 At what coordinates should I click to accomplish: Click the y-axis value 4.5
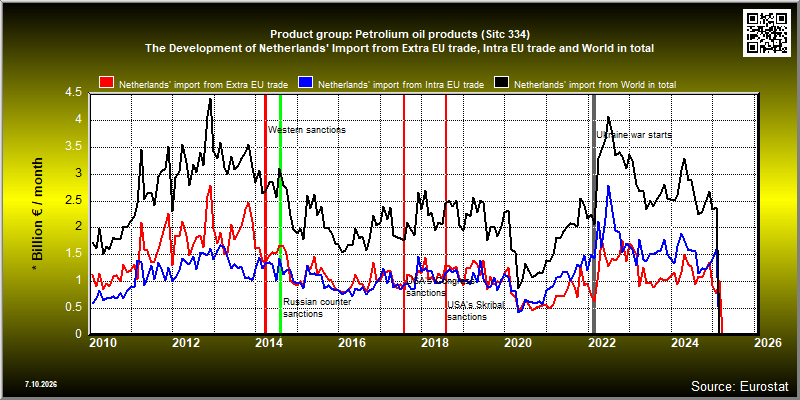[x=73, y=93]
